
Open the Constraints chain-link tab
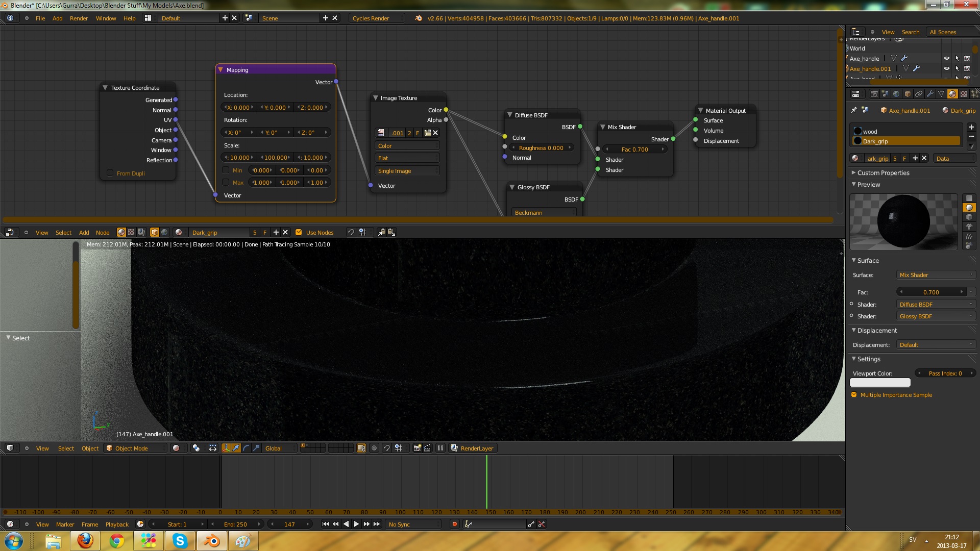coord(919,94)
